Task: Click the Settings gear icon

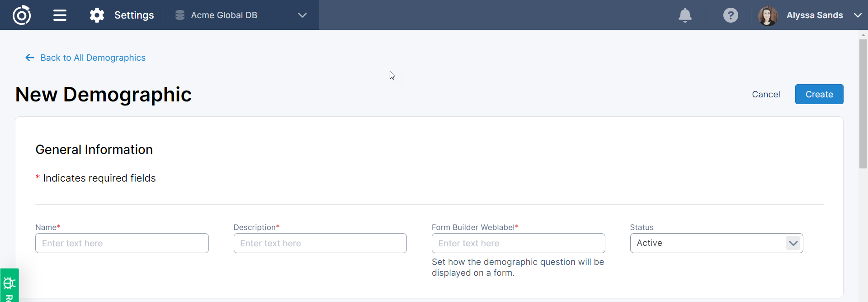Action: click(x=97, y=15)
